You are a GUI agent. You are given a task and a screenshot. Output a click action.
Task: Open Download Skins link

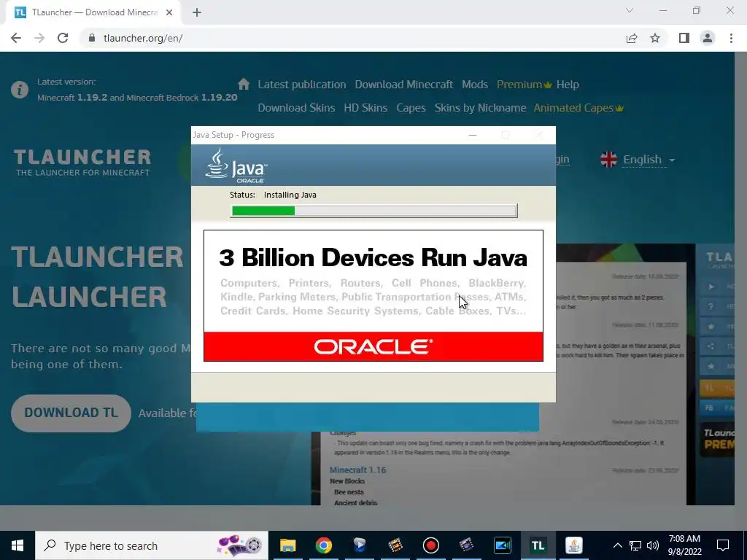296,108
